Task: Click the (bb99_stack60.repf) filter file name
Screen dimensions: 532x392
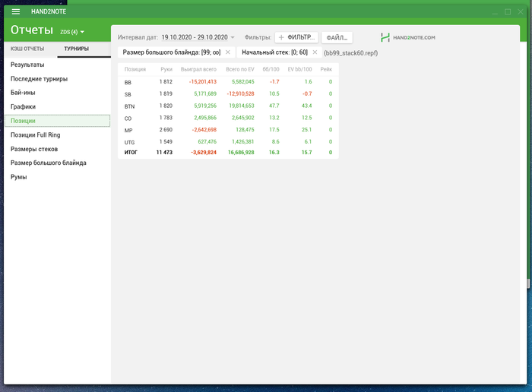Action: click(351, 53)
